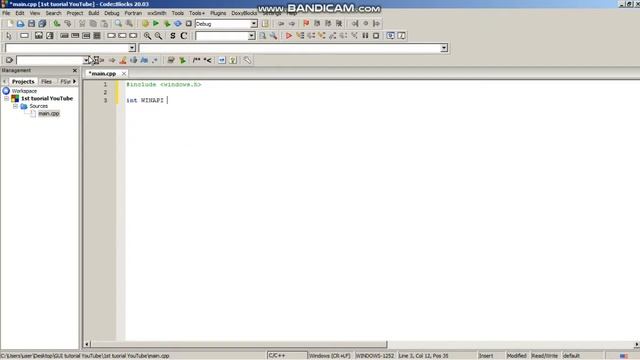Screen dimensions: 640x360
Task: Open the wxSmith menu
Action: 157,13
